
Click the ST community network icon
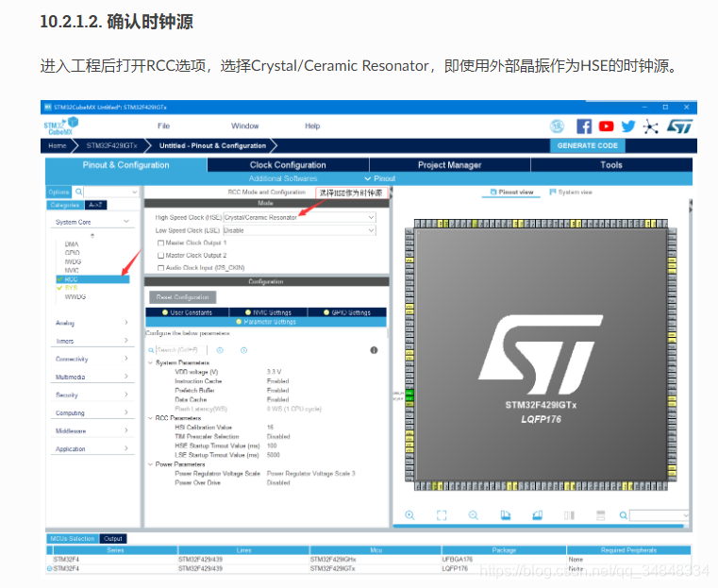[650, 126]
